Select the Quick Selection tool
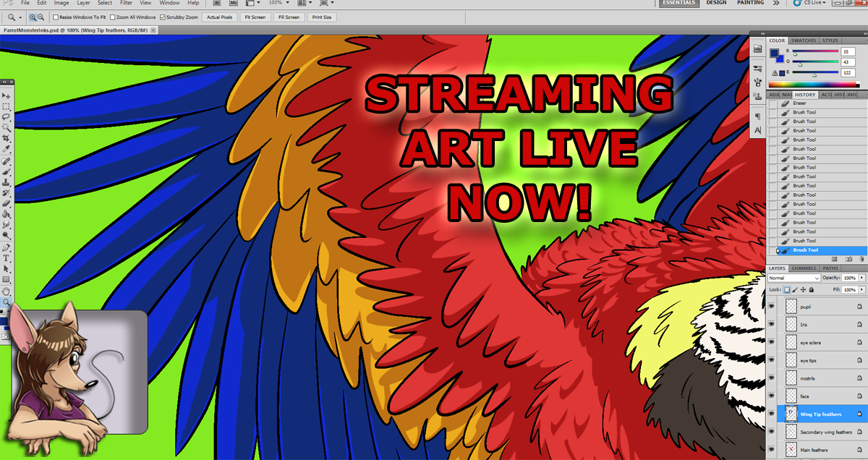 [x=7, y=126]
